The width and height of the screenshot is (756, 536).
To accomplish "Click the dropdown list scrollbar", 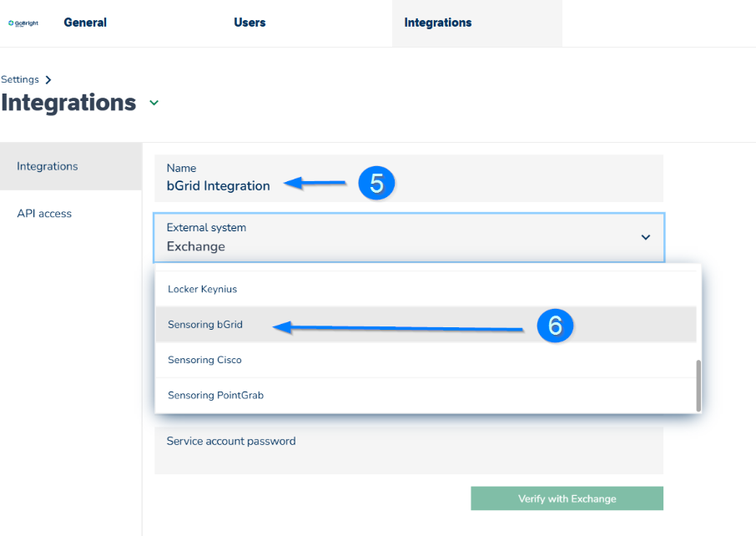I will (x=698, y=386).
